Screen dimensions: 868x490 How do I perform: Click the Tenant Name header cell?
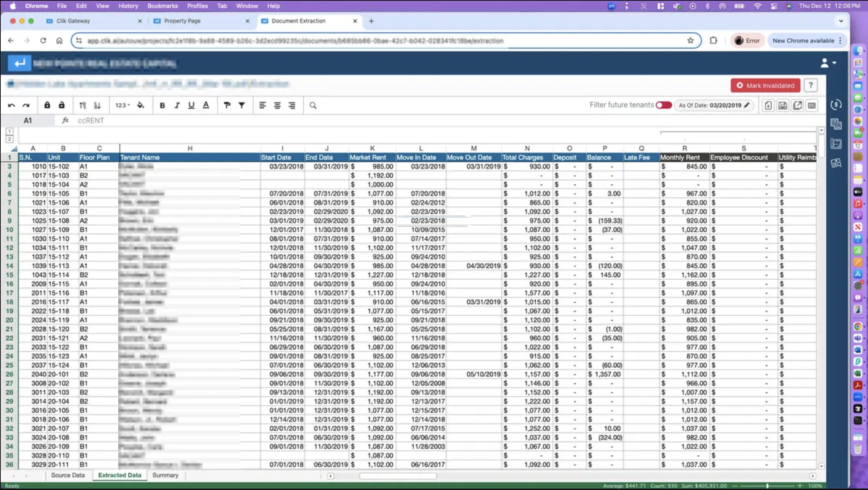[x=190, y=157]
